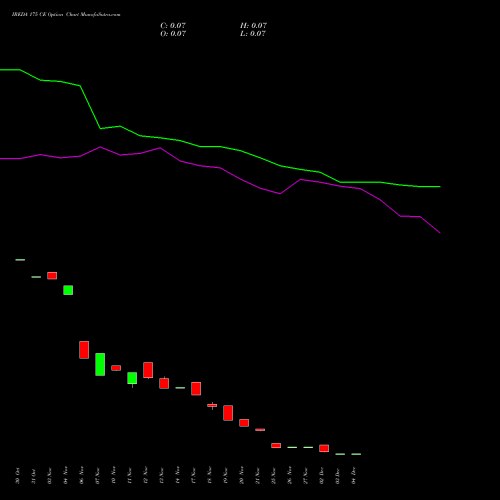The width and height of the screenshot is (500, 500).
Task: Select the red candle above 13 Nov
Action: coord(164,383)
